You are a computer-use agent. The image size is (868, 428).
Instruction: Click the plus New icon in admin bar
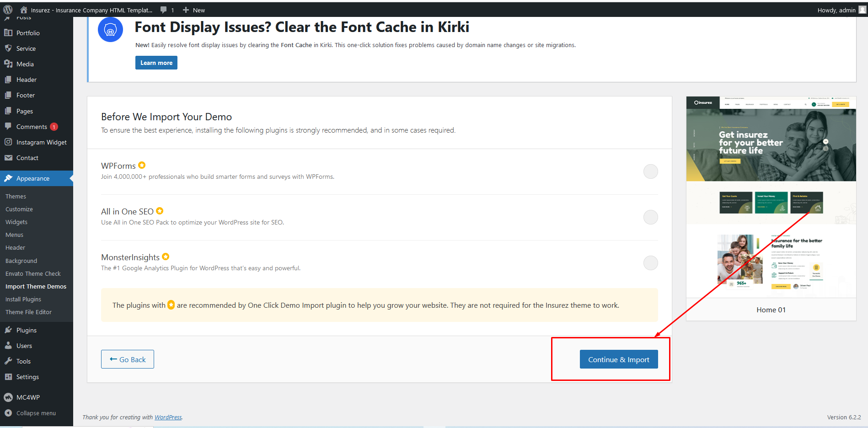click(186, 10)
